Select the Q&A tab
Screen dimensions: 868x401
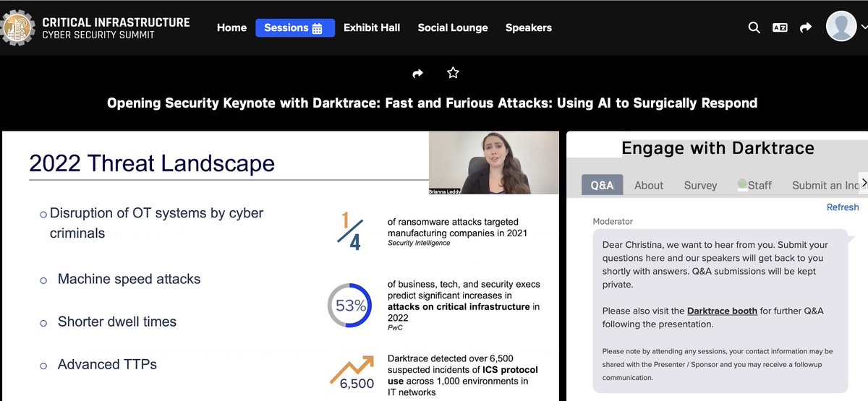point(602,185)
